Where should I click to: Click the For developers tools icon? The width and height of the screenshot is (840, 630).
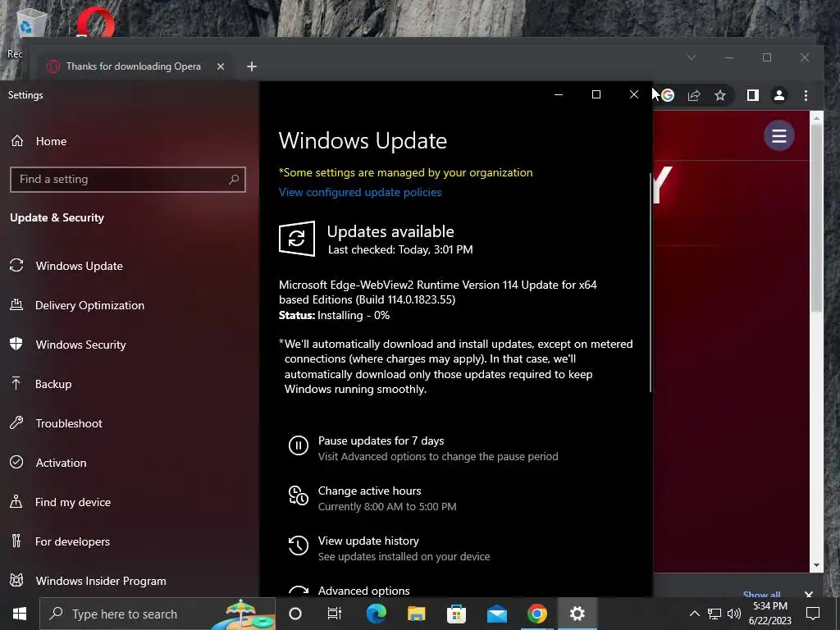[16, 541]
